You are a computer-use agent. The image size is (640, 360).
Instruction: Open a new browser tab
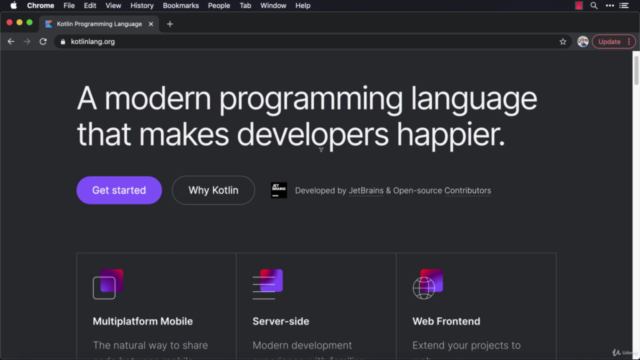pyautogui.click(x=170, y=24)
